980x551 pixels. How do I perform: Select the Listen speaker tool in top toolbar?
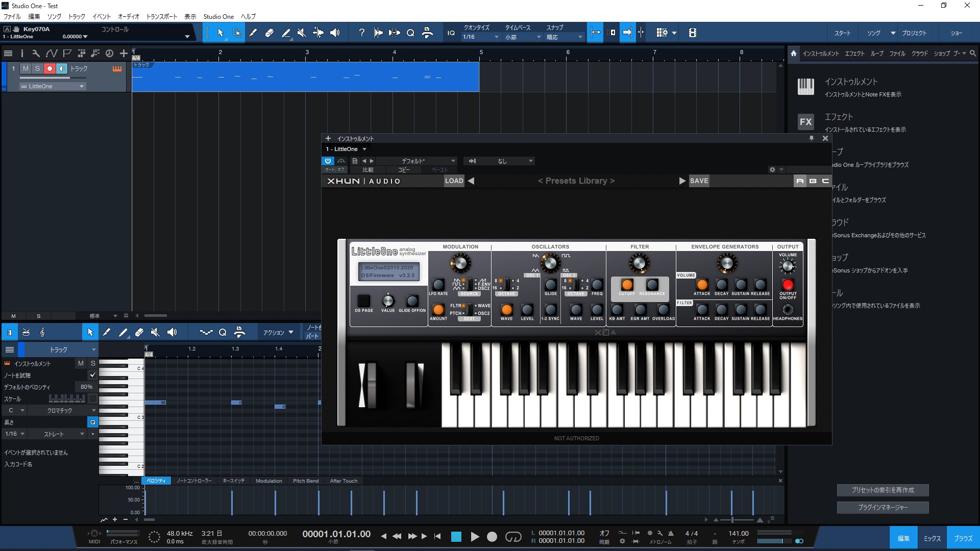point(335,33)
